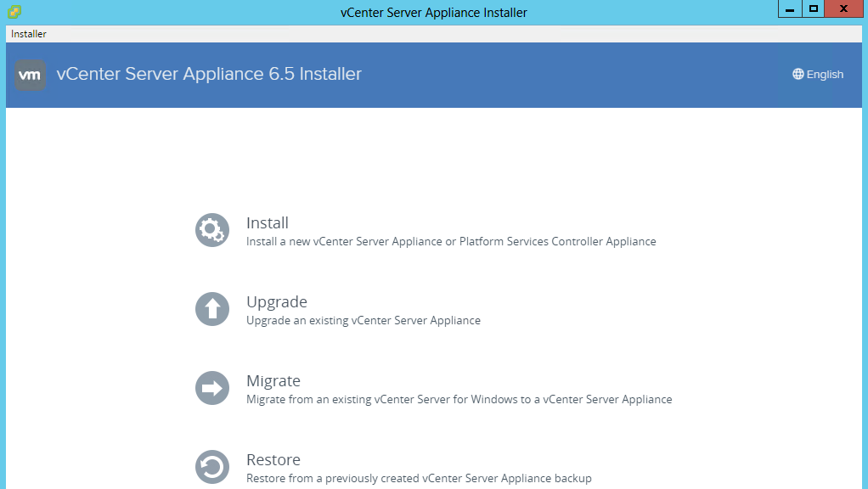Close the vCenter installer window

pos(843,8)
